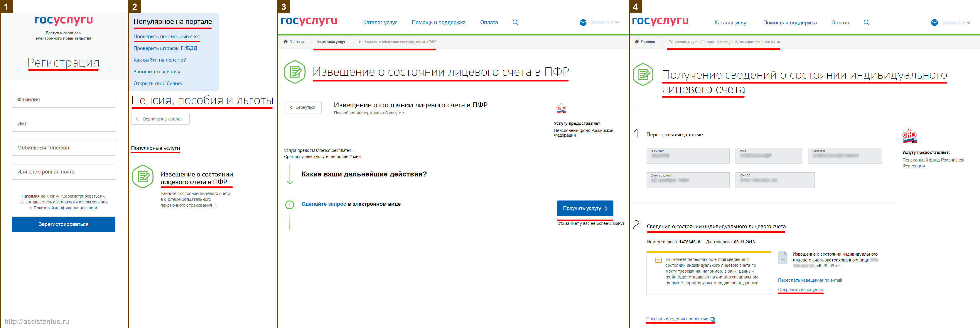Click request date 08.11.2016 text
This screenshot has width=980, height=328.
click(744, 242)
